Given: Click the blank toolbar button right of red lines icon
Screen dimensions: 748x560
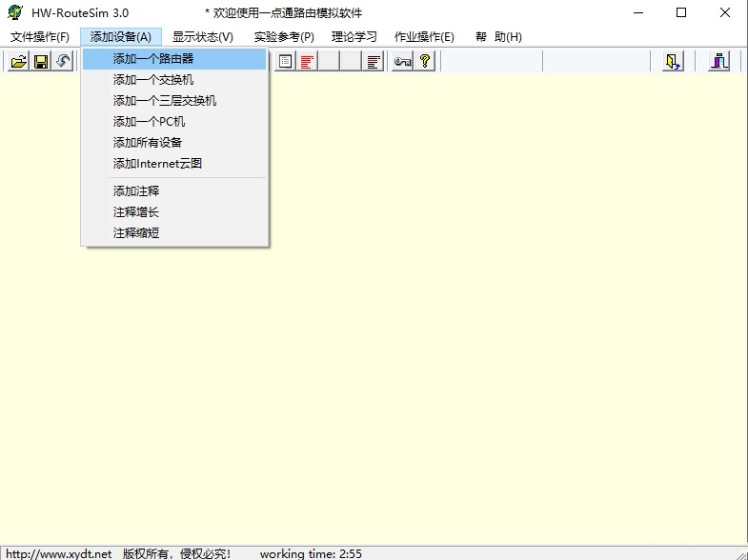Looking at the screenshot, I should [x=329, y=61].
